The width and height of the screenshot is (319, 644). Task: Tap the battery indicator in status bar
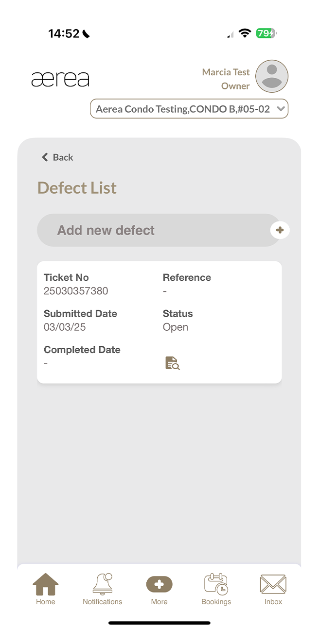pyautogui.click(x=266, y=33)
